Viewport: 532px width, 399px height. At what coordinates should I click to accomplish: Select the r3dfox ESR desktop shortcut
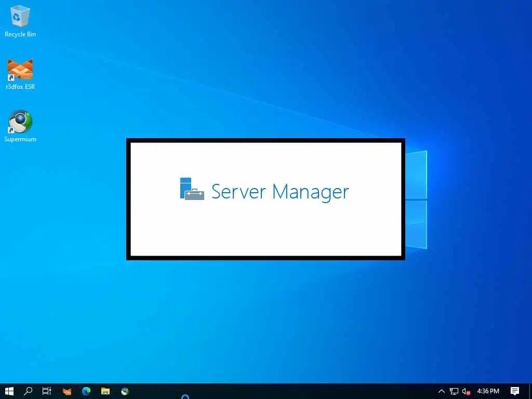20,74
